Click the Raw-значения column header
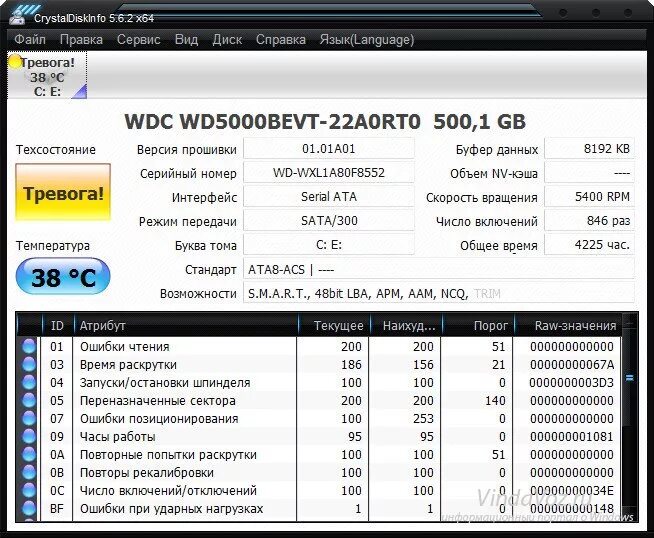 [568, 325]
